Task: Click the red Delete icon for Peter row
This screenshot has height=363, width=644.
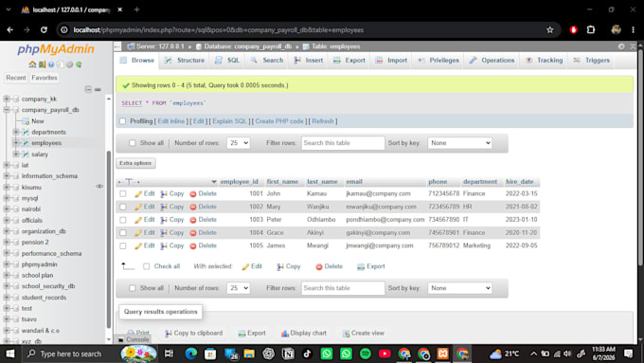Action: (193, 220)
